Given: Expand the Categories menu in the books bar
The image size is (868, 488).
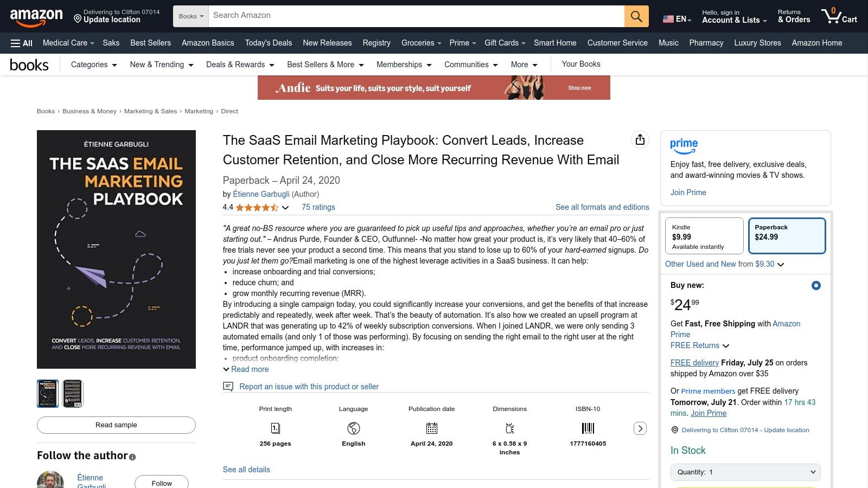Looking at the screenshot, I should coord(94,65).
